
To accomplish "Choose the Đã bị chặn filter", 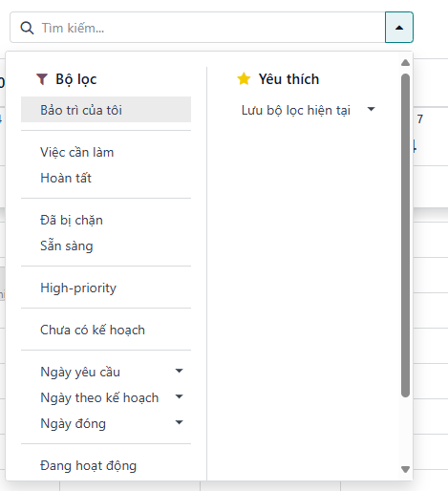I will pyautogui.click(x=106, y=220).
